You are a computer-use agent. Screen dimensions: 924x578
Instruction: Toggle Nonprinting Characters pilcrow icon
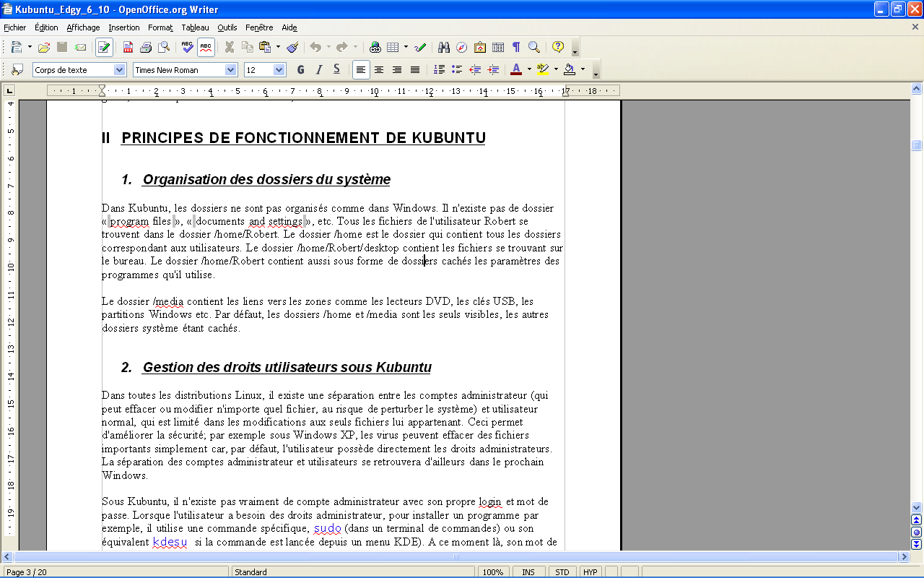pos(516,47)
